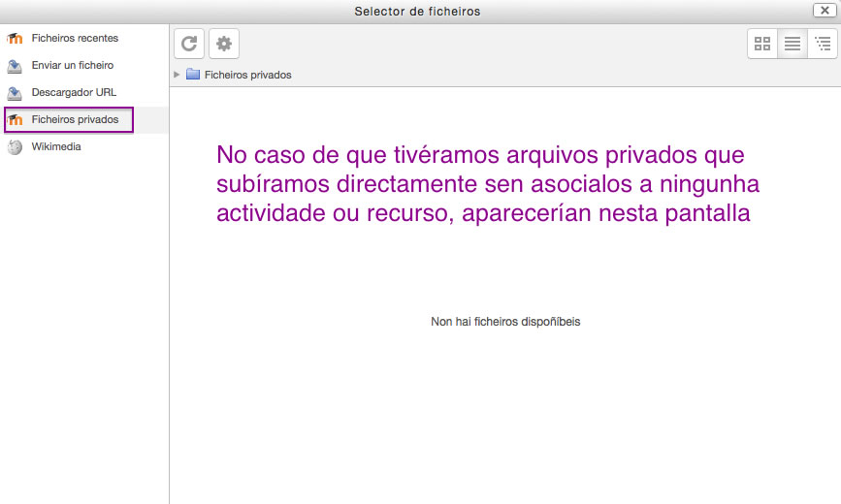The width and height of the screenshot is (841, 504).
Task: Choose the Wikimedia repository
Action: 56,146
